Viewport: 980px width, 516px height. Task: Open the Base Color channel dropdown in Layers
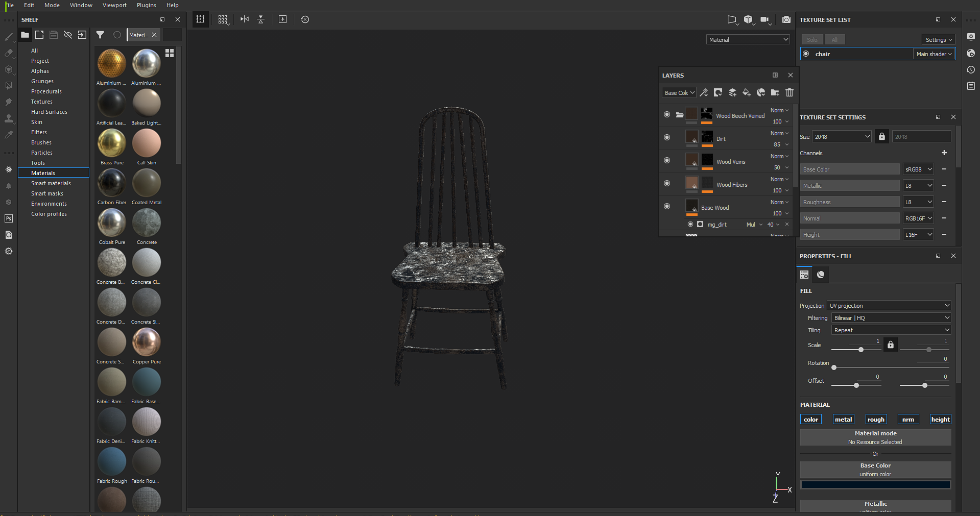679,93
